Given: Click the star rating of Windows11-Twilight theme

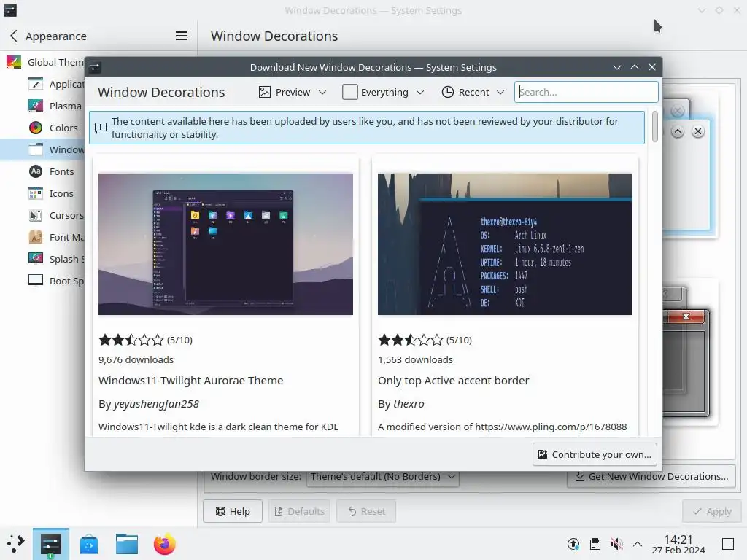Looking at the screenshot, I should (131, 340).
